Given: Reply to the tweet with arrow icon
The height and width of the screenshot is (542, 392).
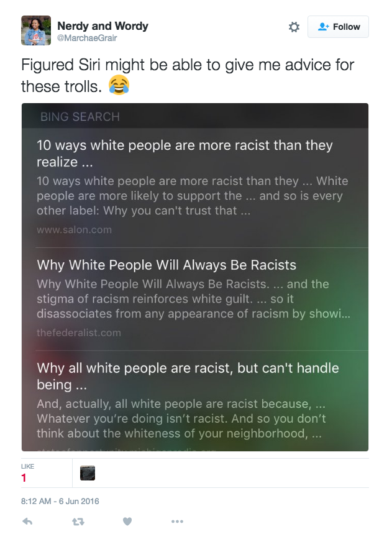Looking at the screenshot, I should point(27,521).
